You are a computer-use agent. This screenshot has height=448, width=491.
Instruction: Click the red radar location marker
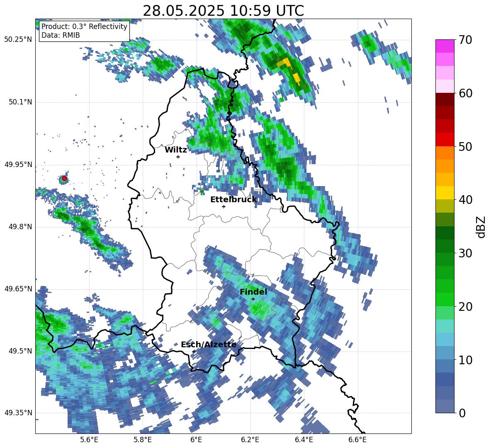pos(64,179)
